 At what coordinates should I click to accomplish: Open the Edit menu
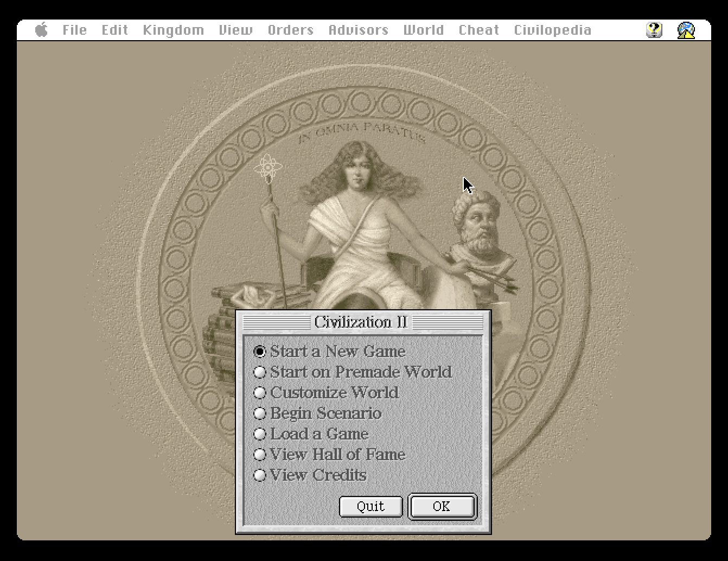point(115,30)
